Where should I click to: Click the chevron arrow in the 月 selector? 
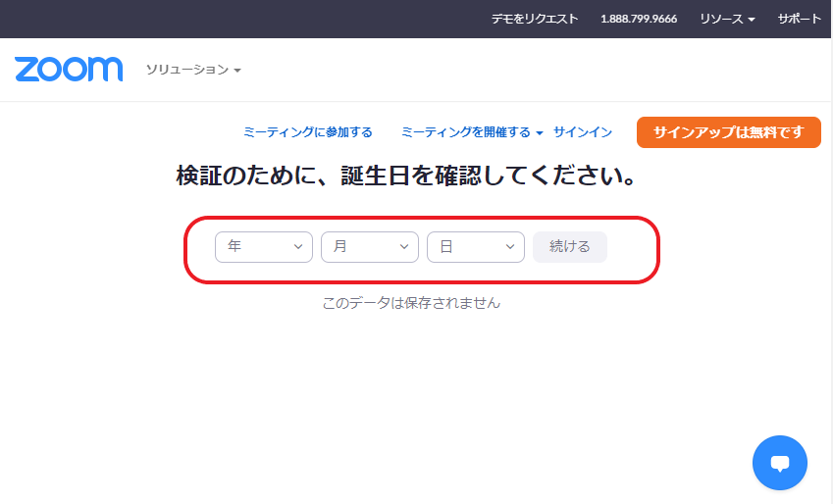[x=404, y=247]
